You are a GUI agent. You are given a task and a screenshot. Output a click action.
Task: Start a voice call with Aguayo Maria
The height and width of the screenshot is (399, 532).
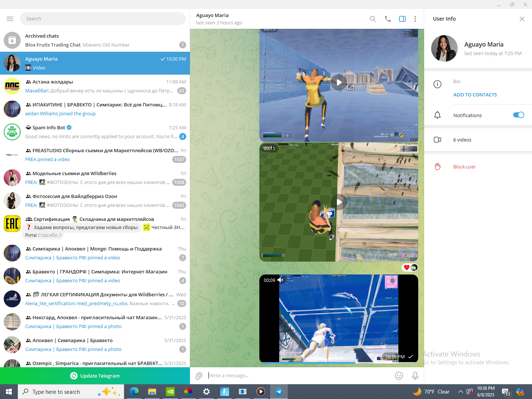(388, 19)
